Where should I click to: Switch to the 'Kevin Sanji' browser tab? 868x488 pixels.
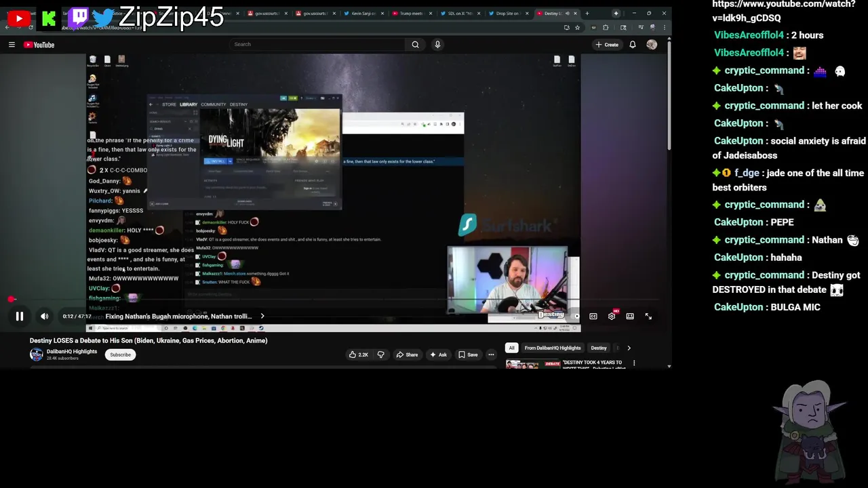point(363,13)
